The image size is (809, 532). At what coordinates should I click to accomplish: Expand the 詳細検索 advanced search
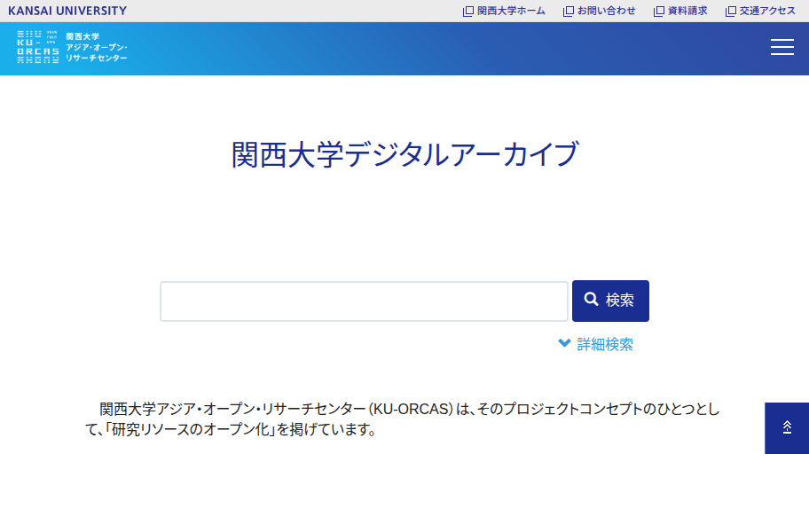pos(596,344)
